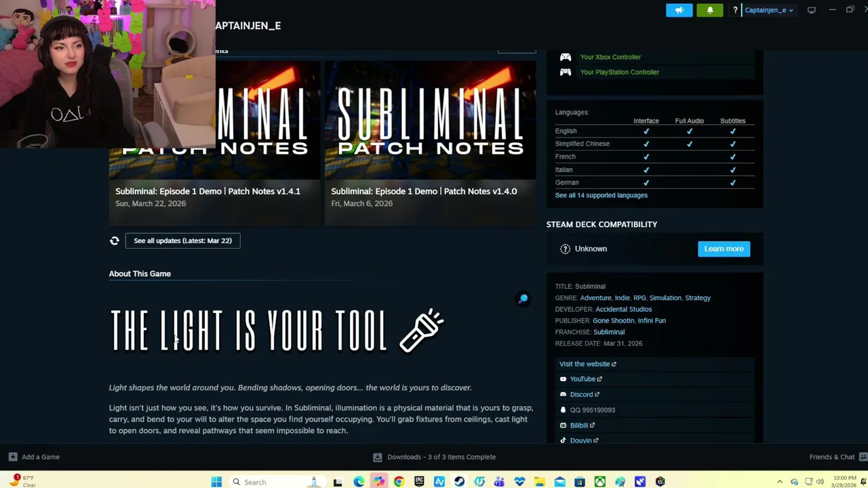The width and height of the screenshot is (868, 488).
Task: Open 'Your Xbox Controller' link
Action: (x=610, y=57)
